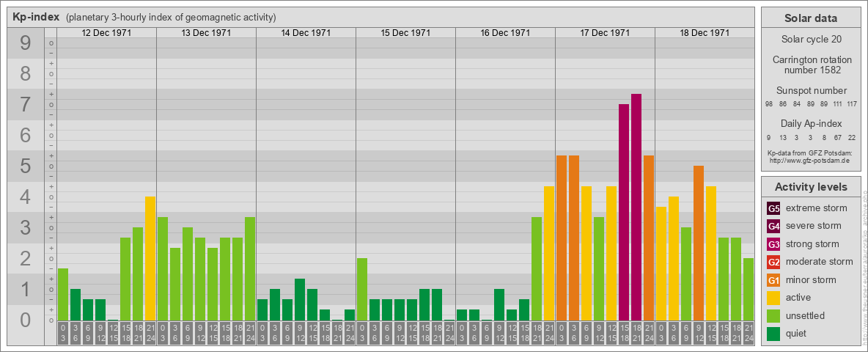
Task: Click the tallest magenta bar on 17 Dec 18-21
Action: [x=636, y=207]
